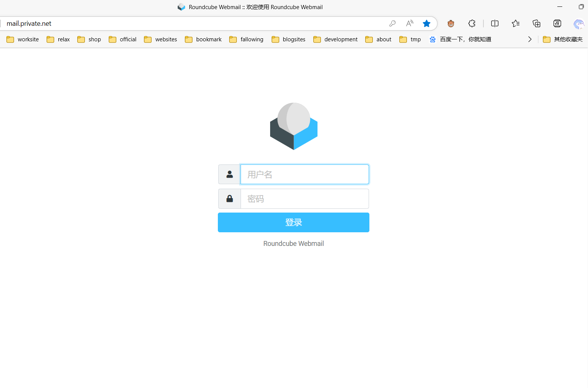The width and height of the screenshot is (588, 388).
Task: Click the password key icon in address bar
Action: coord(393,23)
